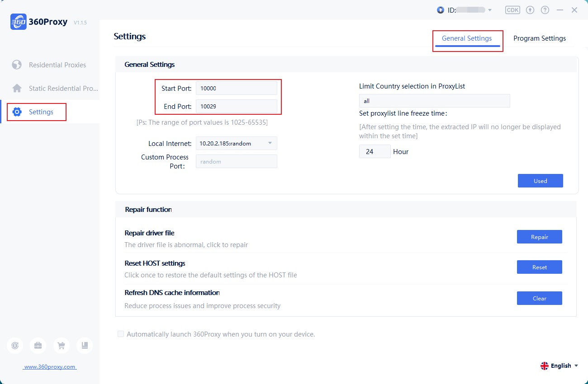Click the Repair driver file heading
Viewport: 588px width, 384px height.
(x=149, y=233)
